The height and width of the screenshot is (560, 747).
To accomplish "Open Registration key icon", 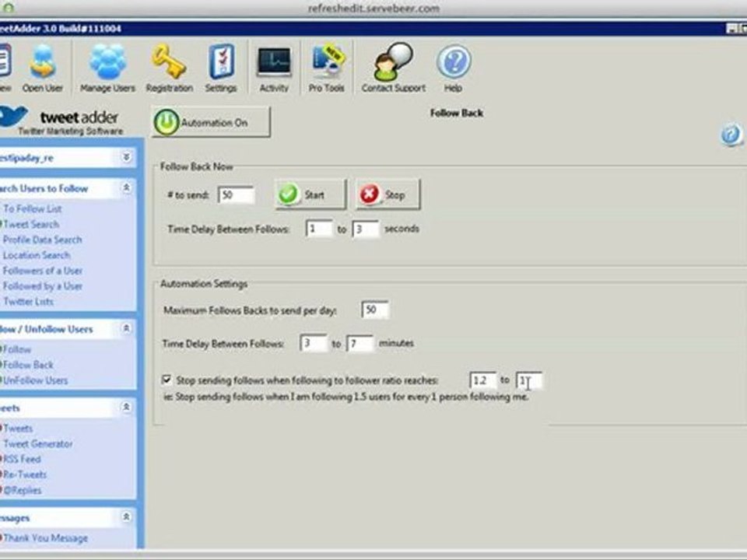I will point(170,68).
